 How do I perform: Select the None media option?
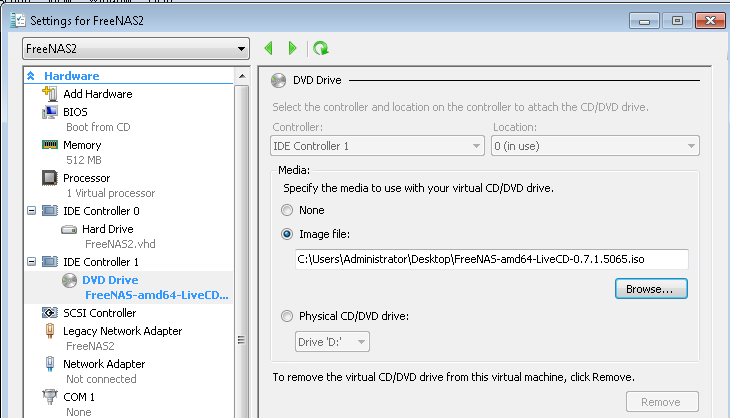(x=287, y=210)
